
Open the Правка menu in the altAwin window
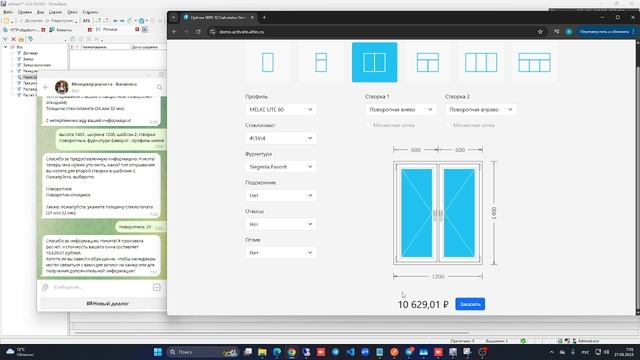[x=24, y=12]
